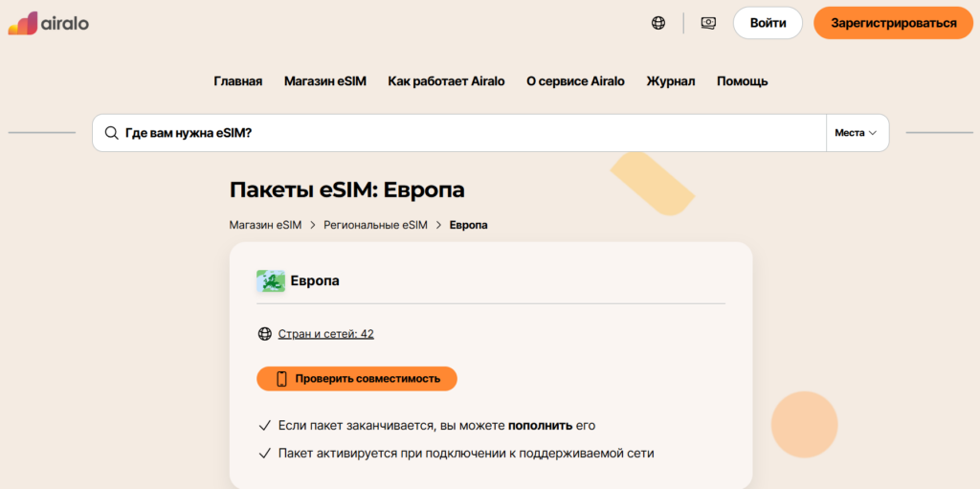Click text Пакет активируется при подключении
The width and height of the screenshot is (980, 489).
point(466,454)
